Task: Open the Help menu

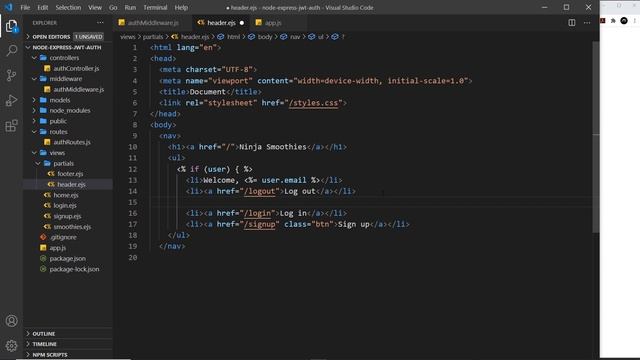Action: (x=181, y=7)
